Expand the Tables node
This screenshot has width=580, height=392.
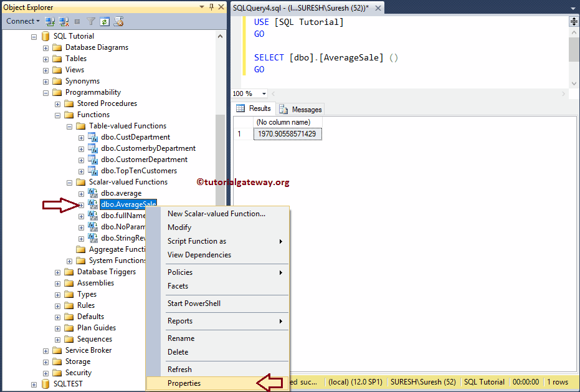(45, 59)
